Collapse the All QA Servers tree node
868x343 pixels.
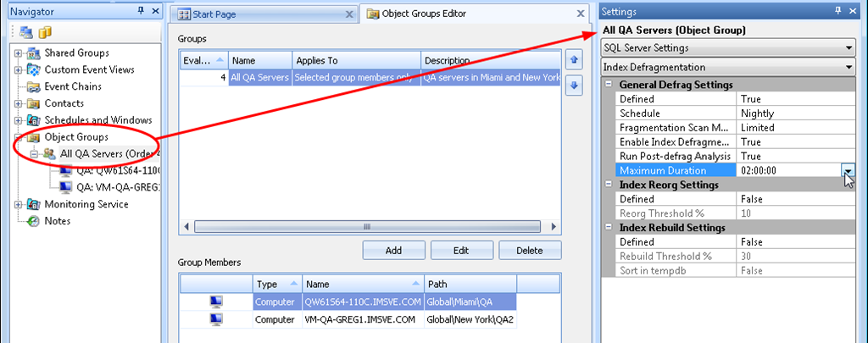[34, 154]
